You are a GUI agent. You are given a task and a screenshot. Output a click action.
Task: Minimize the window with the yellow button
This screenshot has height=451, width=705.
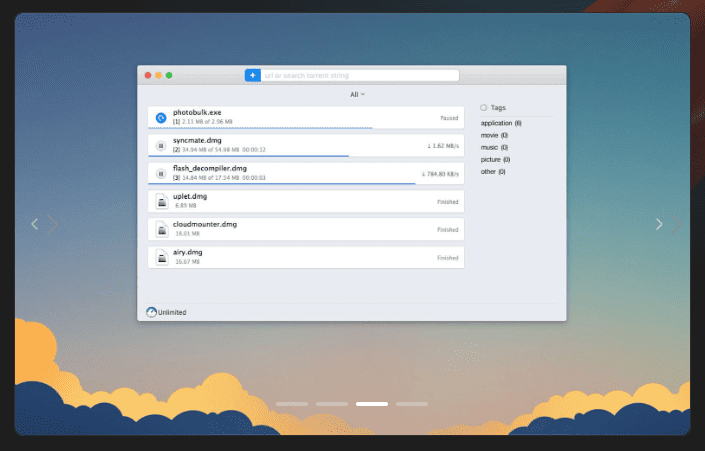tap(158, 76)
